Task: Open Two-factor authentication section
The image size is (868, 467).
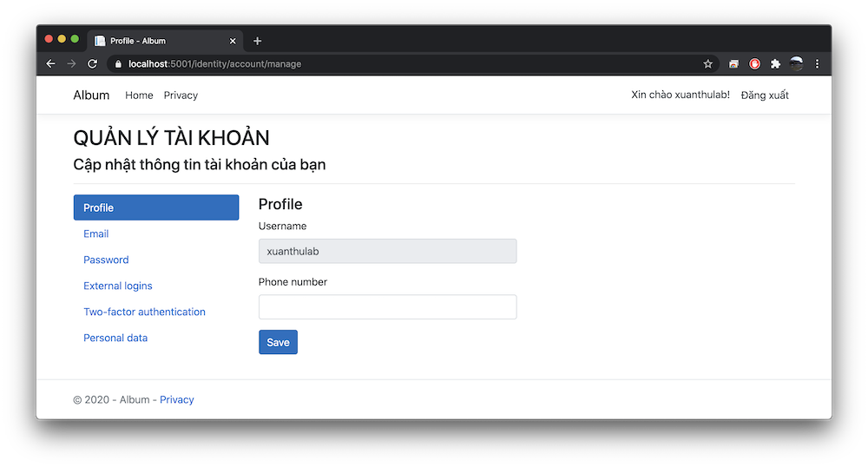Action: pyautogui.click(x=144, y=312)
